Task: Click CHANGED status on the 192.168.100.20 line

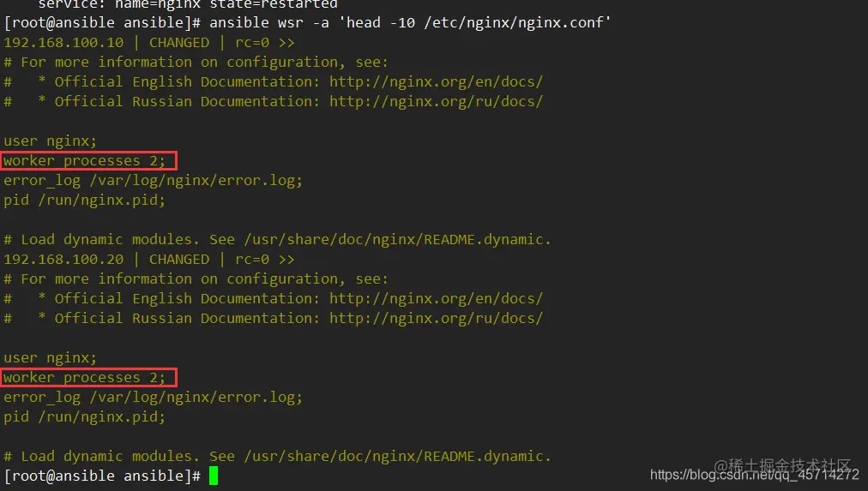Action: pyautogui.click(x=179, y=260)
